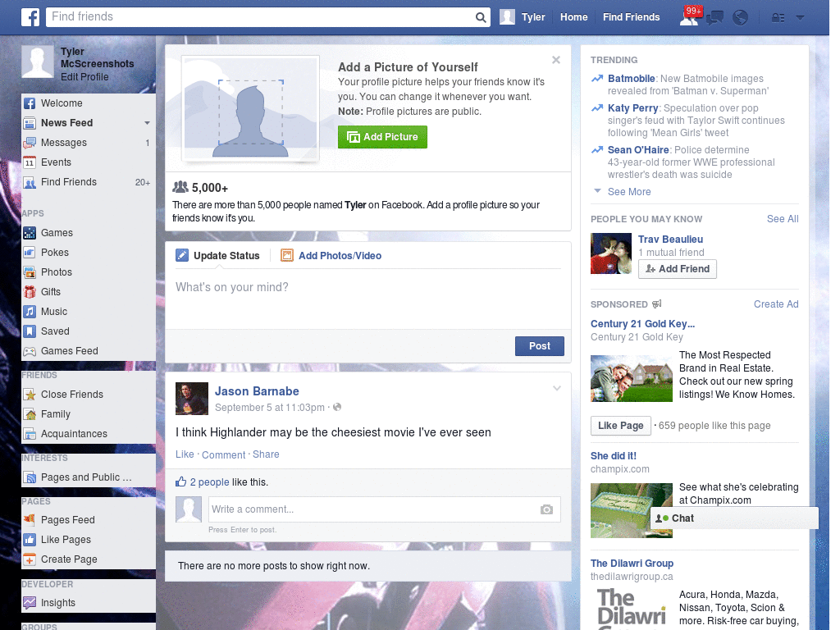This screenshot has height=630, width=840.
Task: Click Edit Profile link
Action: coord(84,77)
